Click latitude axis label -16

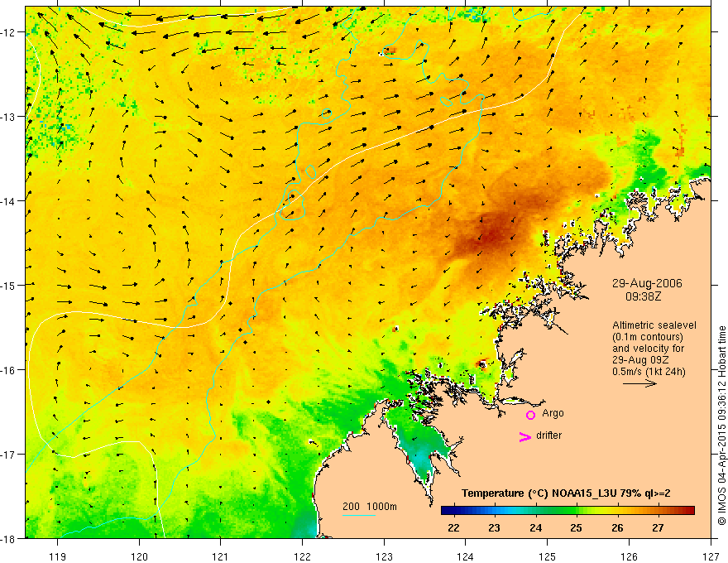pos(9,370)
